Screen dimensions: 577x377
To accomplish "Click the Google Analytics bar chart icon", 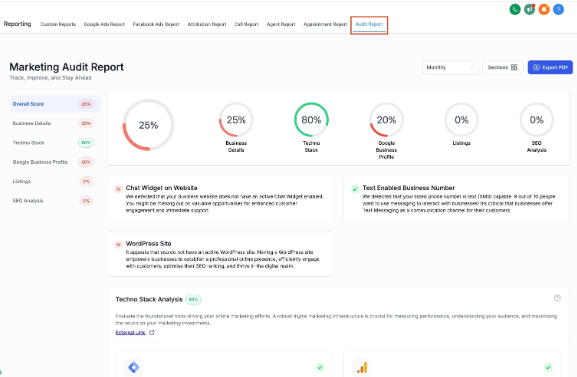I will [362, 367].
